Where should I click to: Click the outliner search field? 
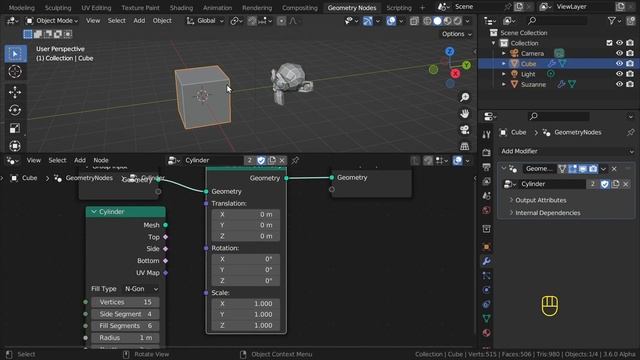[557, 20]
